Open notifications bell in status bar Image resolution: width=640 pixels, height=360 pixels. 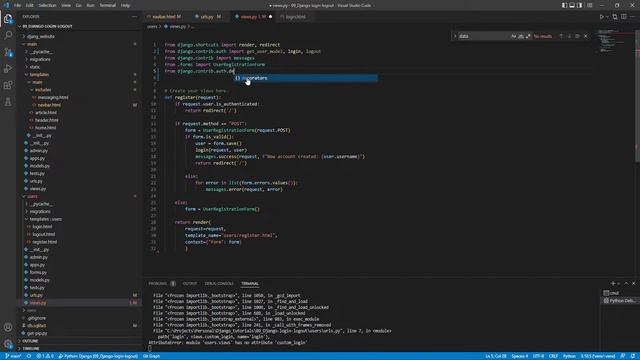[633, 356]
